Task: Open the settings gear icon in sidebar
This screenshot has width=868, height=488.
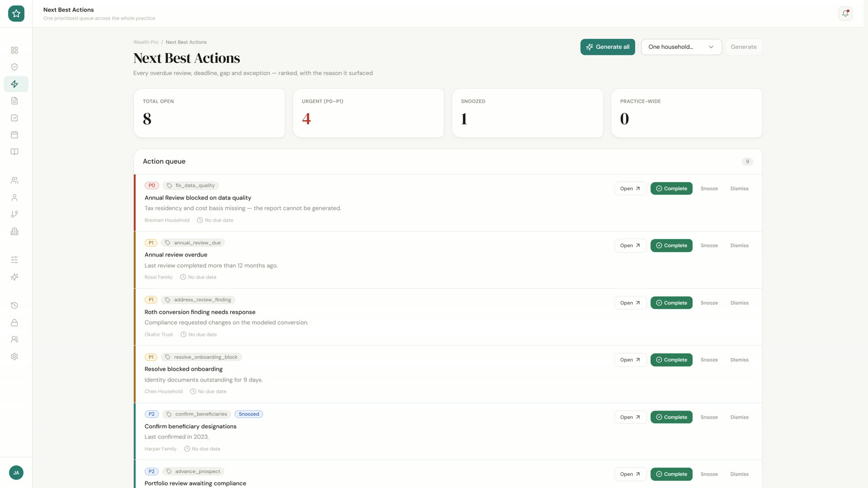Action: (x=15, y=357)
